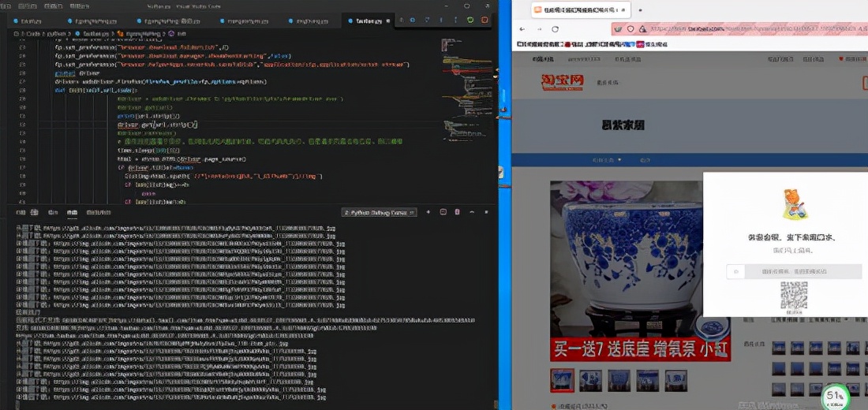
Task: Go back in the browser window
Action: pos(522,28)
